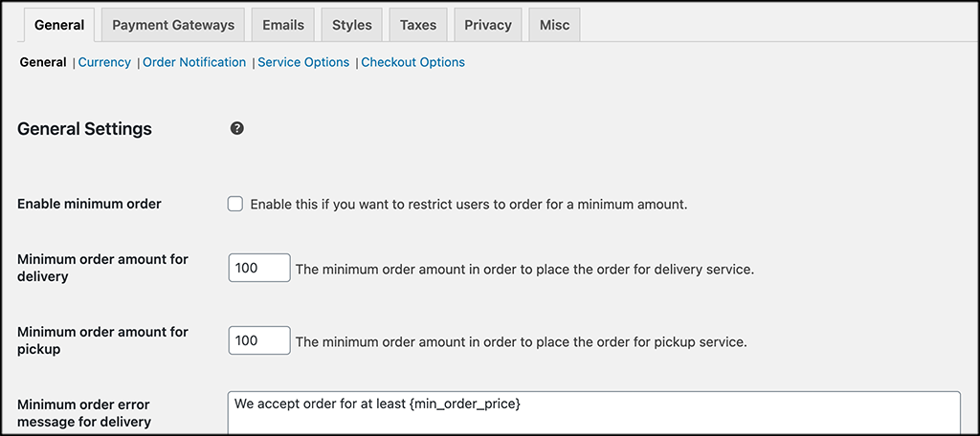980x436 pixels.
Task: Switch to the Emails tab
Action: pyautogui.click(x=283, y=25)
